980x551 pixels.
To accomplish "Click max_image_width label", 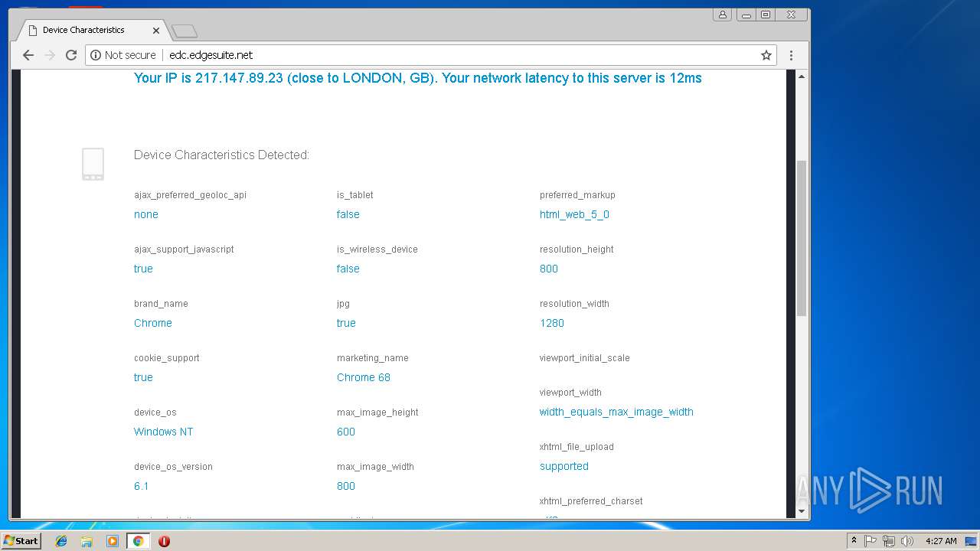I will 375,467.
